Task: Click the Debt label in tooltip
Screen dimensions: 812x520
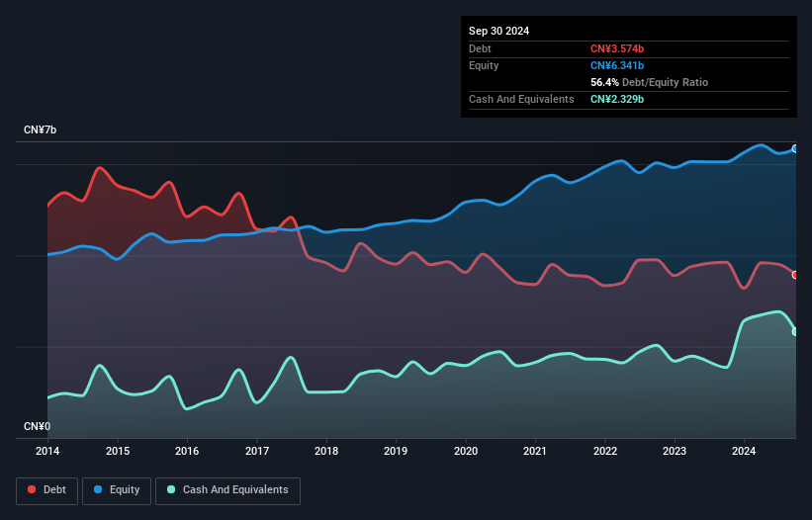Action: pyautogui.click(x=480, y=48)
